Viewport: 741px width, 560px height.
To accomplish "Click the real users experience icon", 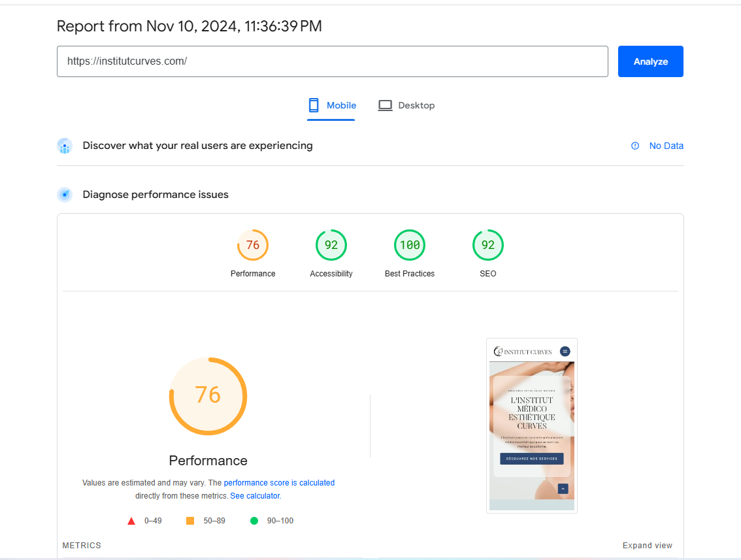I will [x=64, y=146].
